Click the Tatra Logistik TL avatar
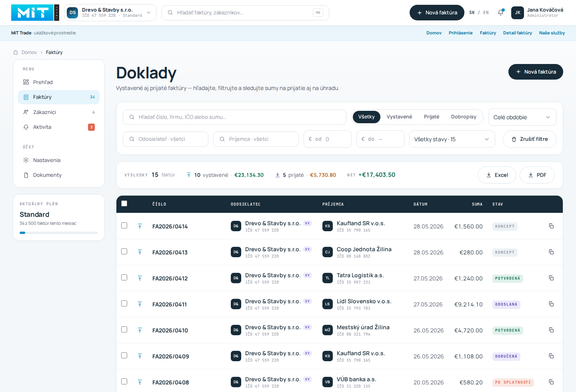 tap(328, 278)
